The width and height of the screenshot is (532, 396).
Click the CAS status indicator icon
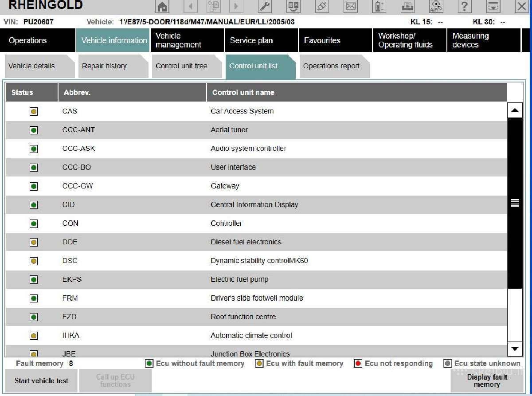[34, 112]
